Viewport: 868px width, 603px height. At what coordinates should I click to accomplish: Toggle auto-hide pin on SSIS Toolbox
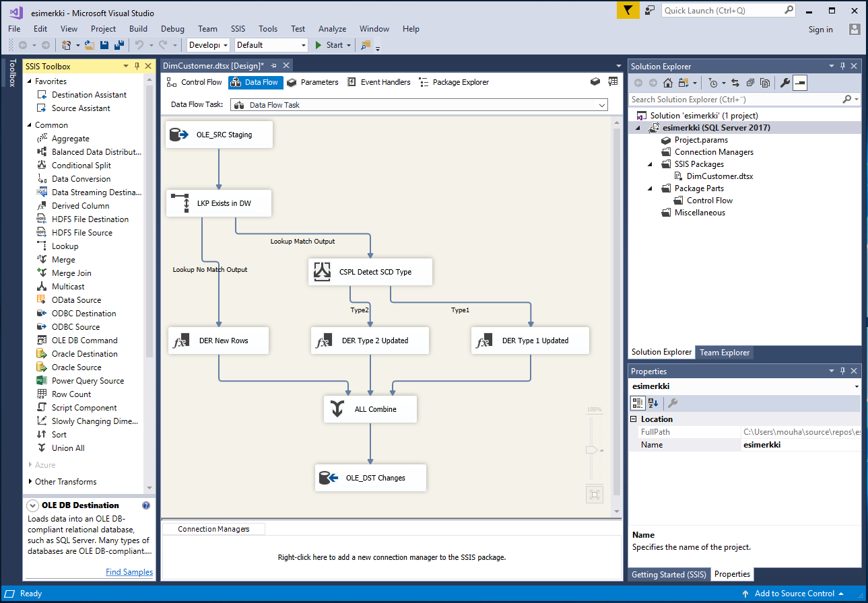(137, 66)
